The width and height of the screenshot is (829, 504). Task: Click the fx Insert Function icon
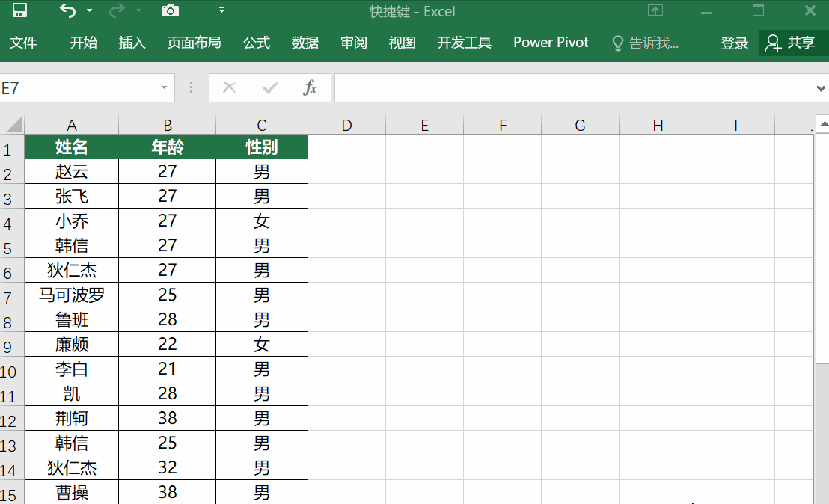311,87
